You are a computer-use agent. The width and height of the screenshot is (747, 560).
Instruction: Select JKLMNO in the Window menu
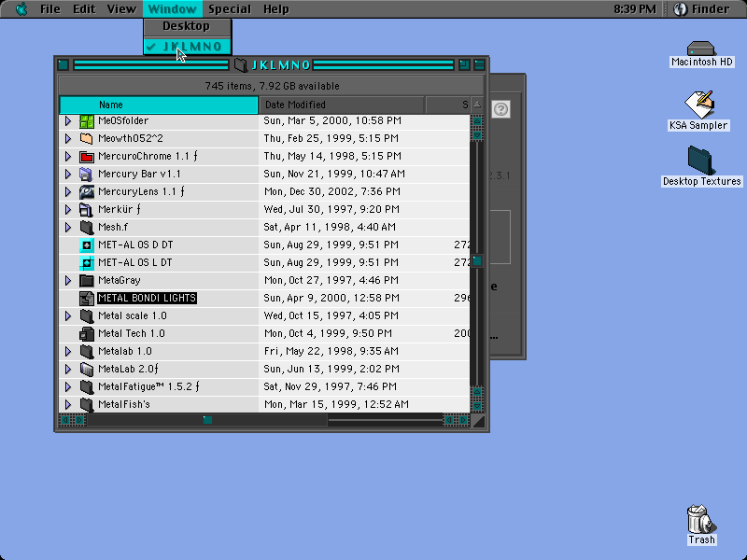[x=187, y=46]
